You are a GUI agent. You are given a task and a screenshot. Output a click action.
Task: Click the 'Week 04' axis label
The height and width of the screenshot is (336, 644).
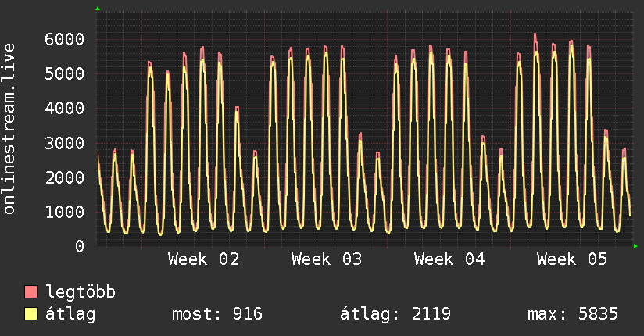point(449,259)
